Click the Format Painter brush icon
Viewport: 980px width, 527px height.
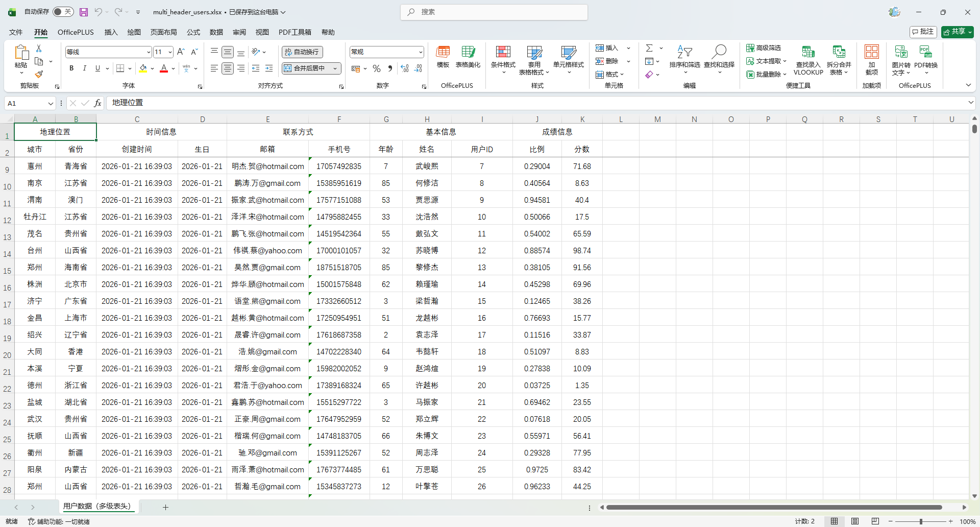click(39, 75)
